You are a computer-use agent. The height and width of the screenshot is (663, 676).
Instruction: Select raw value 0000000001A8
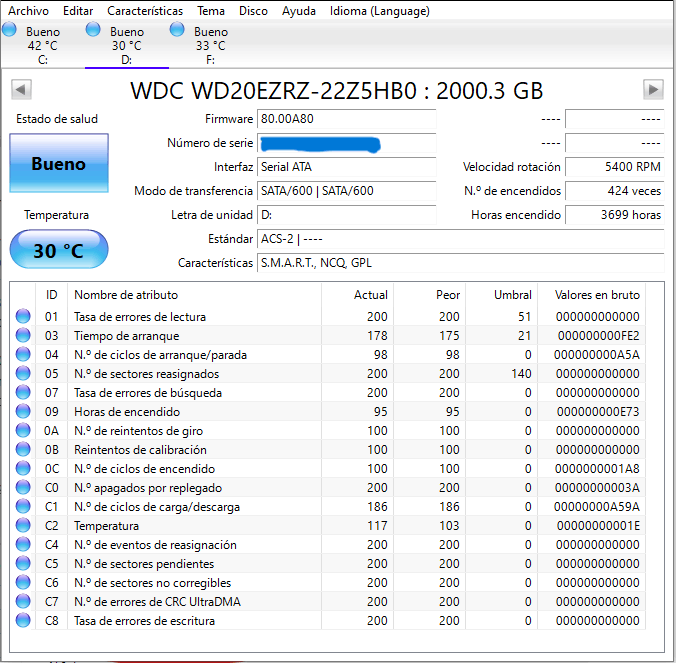coord(597,469)
